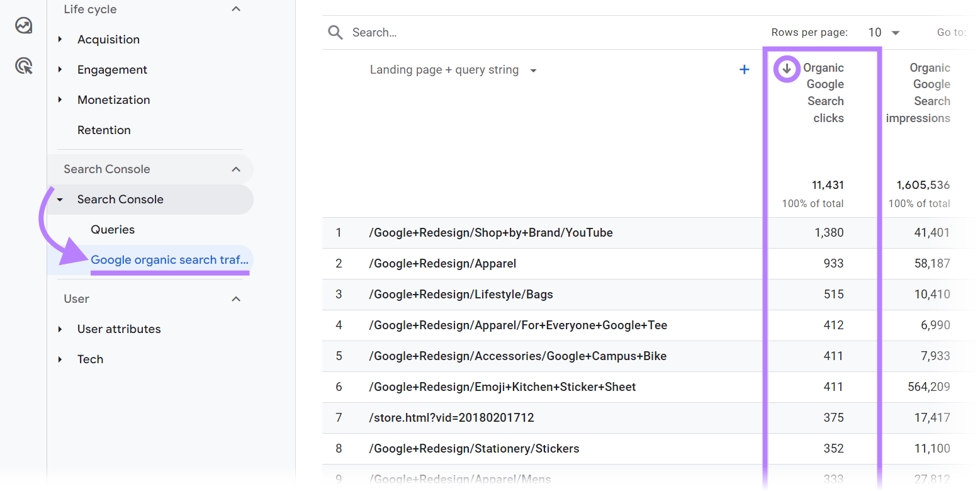Image resolution: width=980 pixels, height=491 pixels.
Task: Click the User attributes label
Action: [x=119, y=329]
